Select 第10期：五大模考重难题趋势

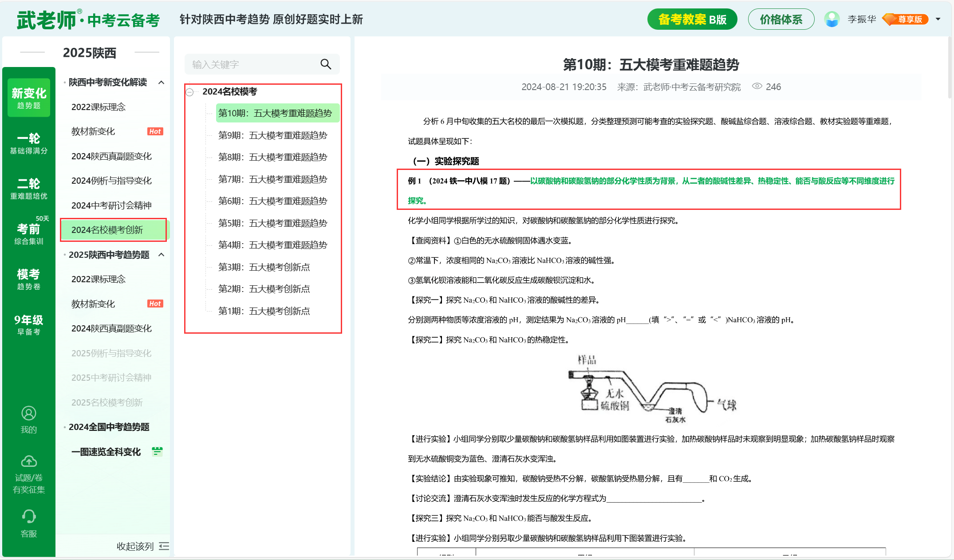click(278, 113)
